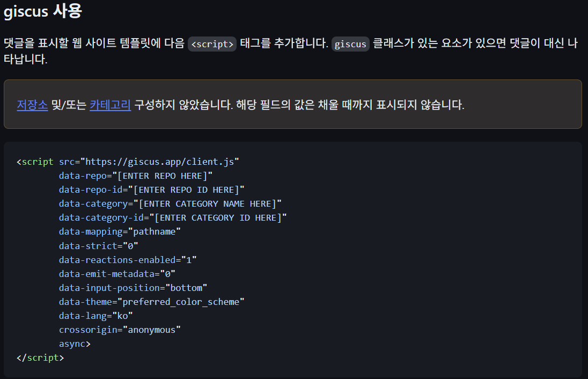This screenshot has width=588, height=379.
Task: Click the 저장소 link
Action: tap(32, 105)
